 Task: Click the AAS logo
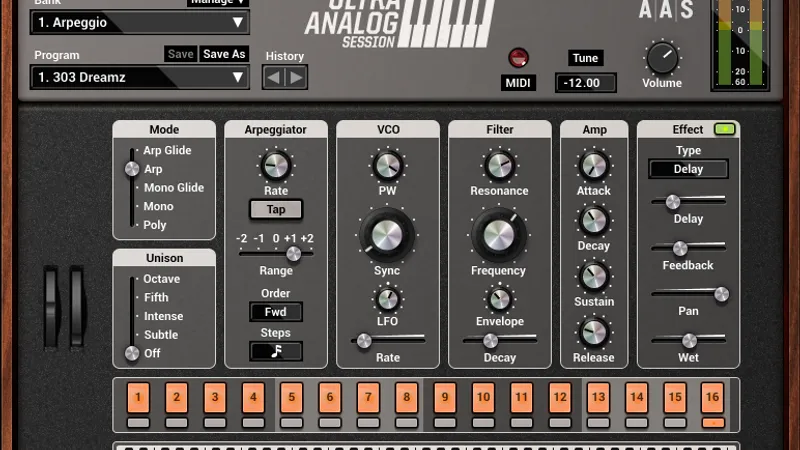point(666,10)
